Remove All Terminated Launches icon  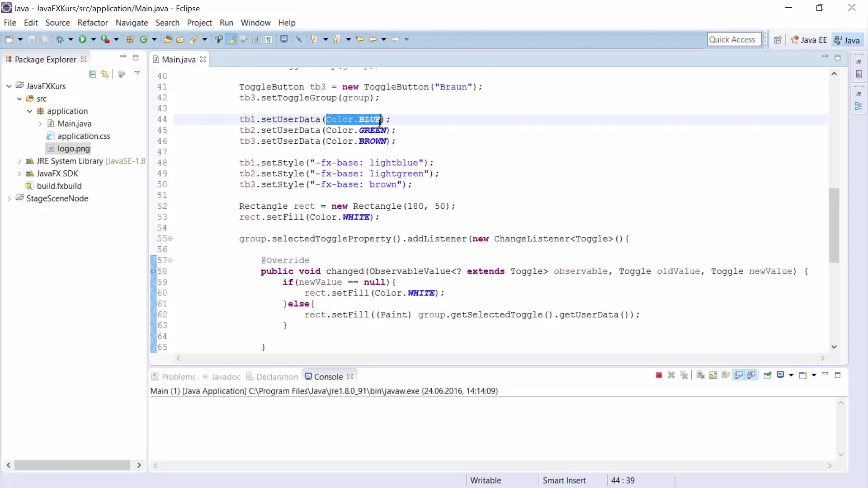click(x=684, y=375)
